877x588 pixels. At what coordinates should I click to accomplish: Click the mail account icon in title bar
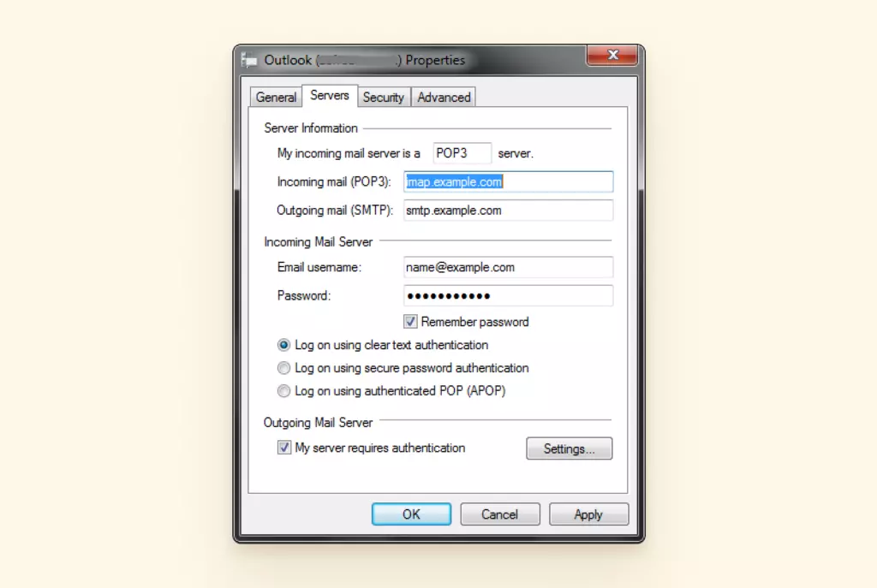[249, 60]
